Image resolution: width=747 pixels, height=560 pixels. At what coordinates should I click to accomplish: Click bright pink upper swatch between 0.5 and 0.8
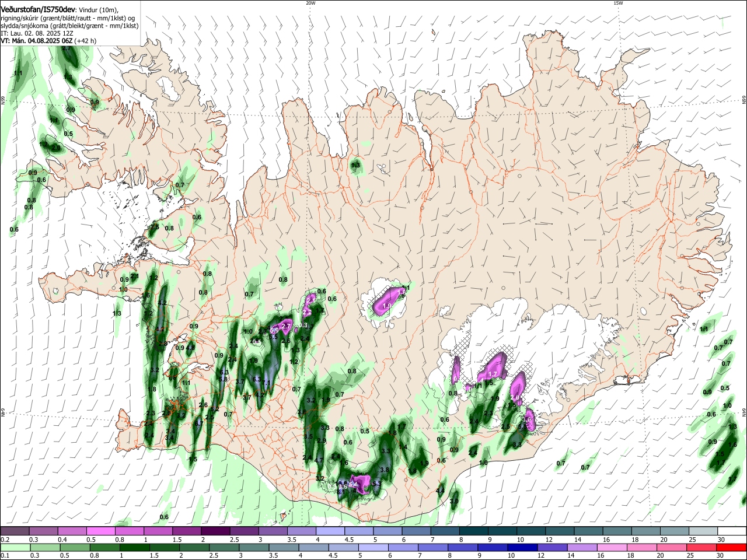click(100, 531)
